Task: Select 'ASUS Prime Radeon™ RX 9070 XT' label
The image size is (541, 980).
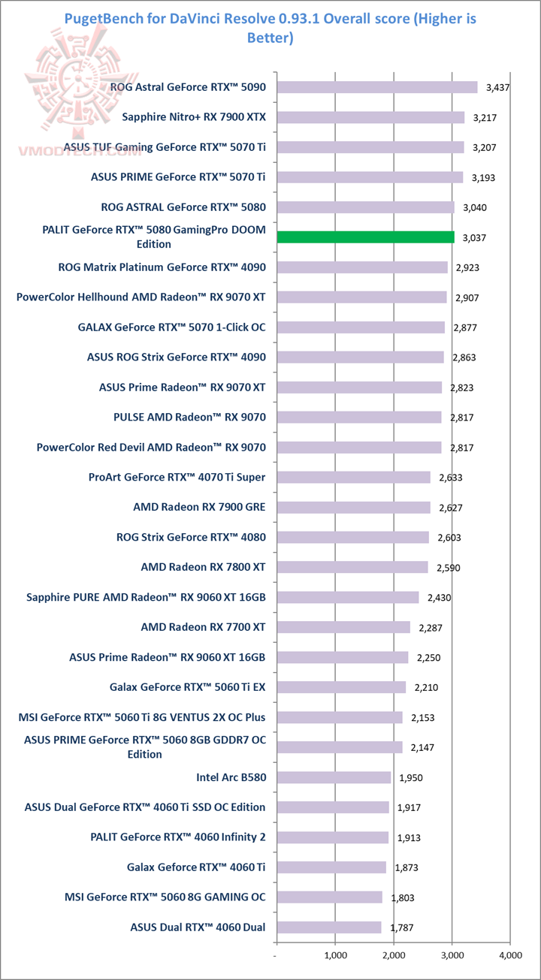Action: [x=183, y=387]
